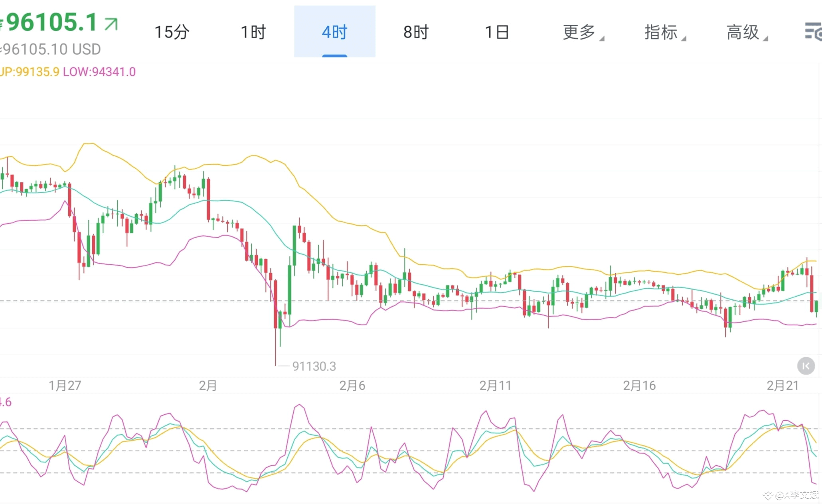Click the green up-arrow next to 96105.1
The height and width of the screenshot is (504, 822).
(111, 24)
